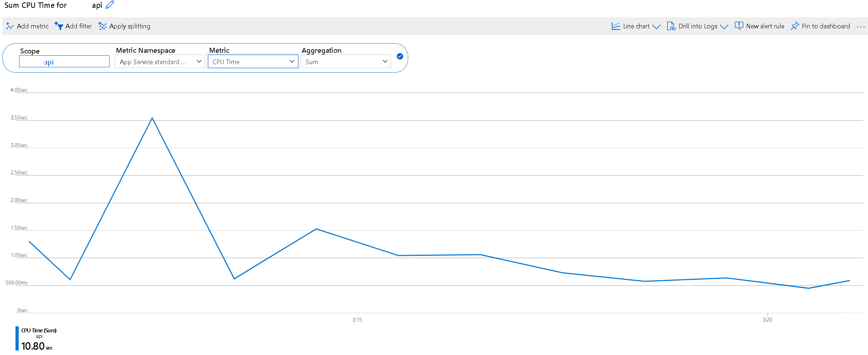The height and width of the screenshot is (355, 868).
Task: Click the Apply splitting icon
Action: pos(102,26)
